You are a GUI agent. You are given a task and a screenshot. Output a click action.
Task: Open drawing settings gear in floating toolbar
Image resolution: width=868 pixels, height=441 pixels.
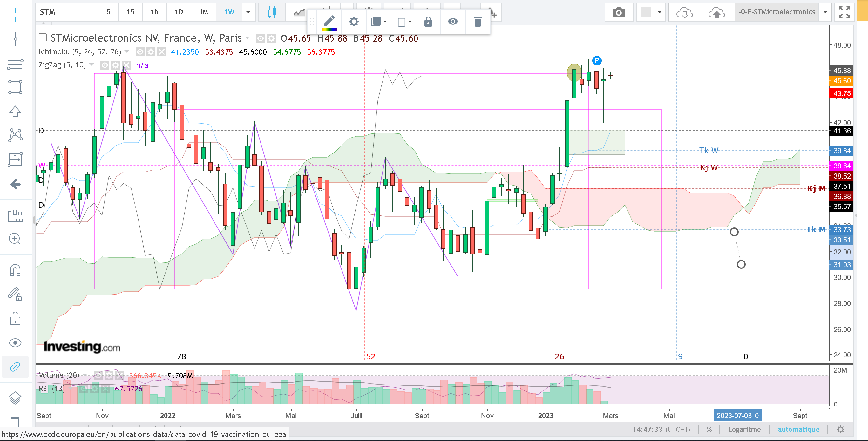(354, 22)
